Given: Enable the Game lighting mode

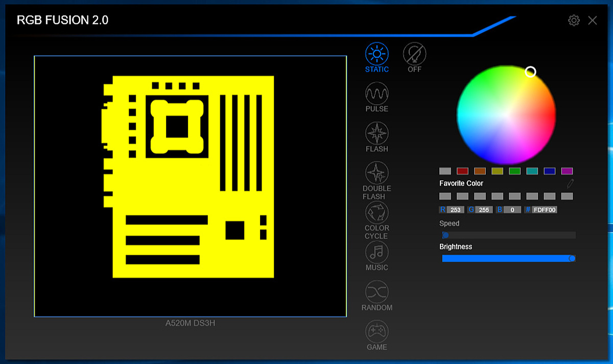Looking at the screenshot, I should [377, 331].
